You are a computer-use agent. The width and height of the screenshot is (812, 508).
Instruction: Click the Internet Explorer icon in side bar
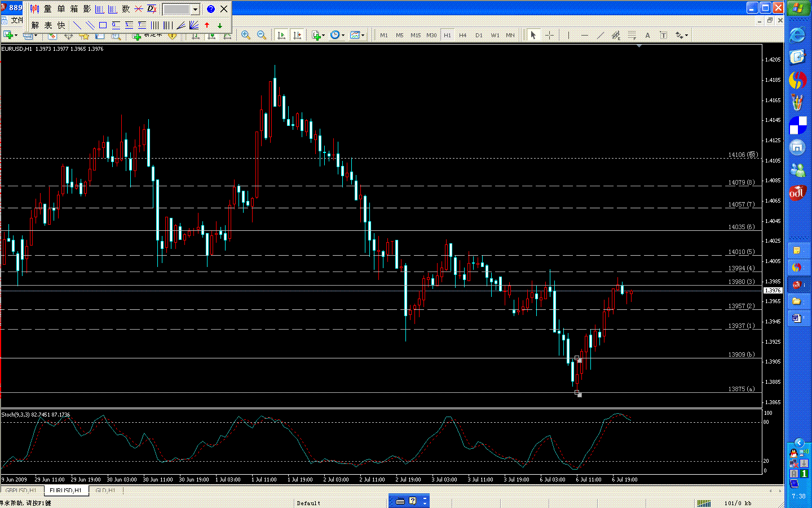tap(797, 35)
